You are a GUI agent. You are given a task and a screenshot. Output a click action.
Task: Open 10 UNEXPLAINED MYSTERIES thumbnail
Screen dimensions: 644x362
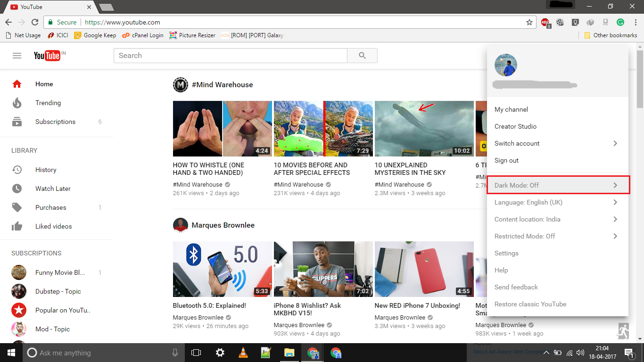coord(424,129)
